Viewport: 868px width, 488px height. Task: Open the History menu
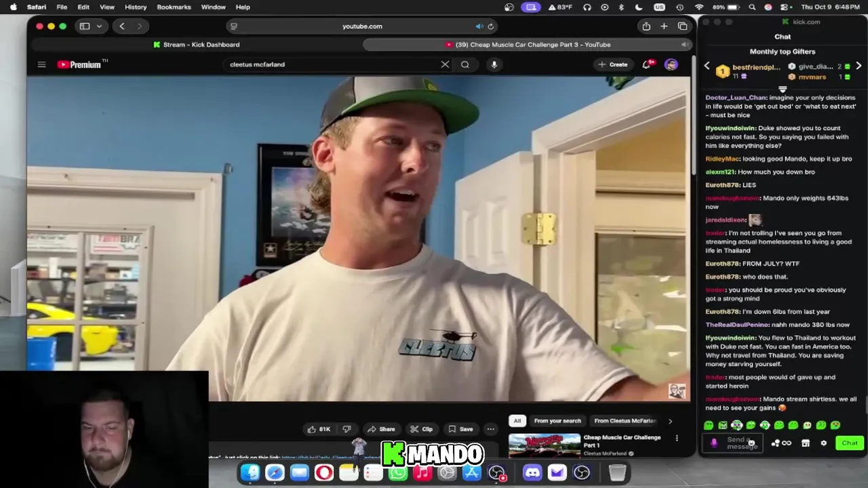coord(136,7)
